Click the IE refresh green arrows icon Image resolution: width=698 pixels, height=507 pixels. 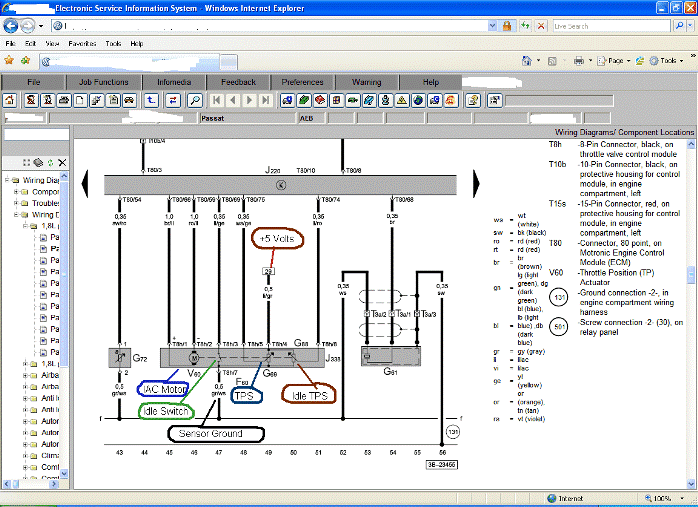[x=525, y=26]
